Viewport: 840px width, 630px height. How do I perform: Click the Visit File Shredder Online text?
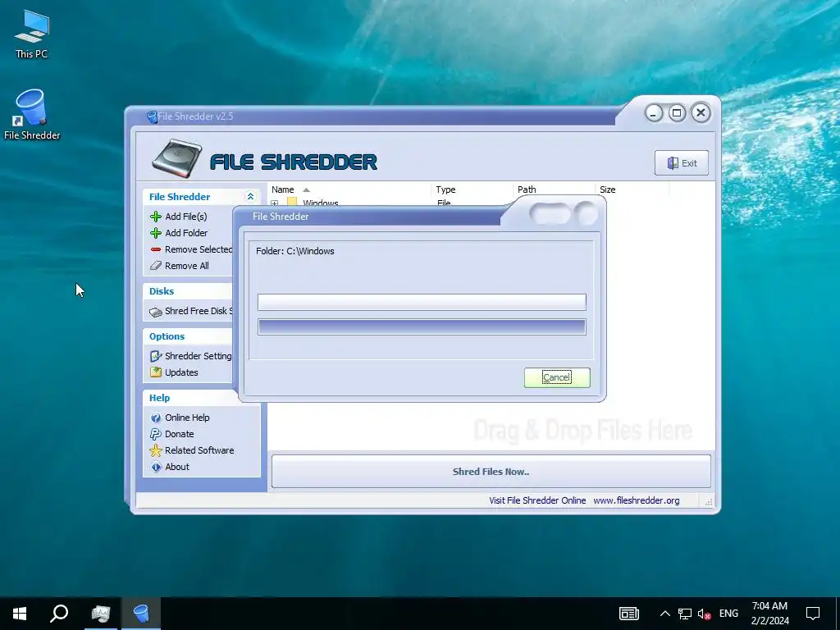tap(537, 500)
